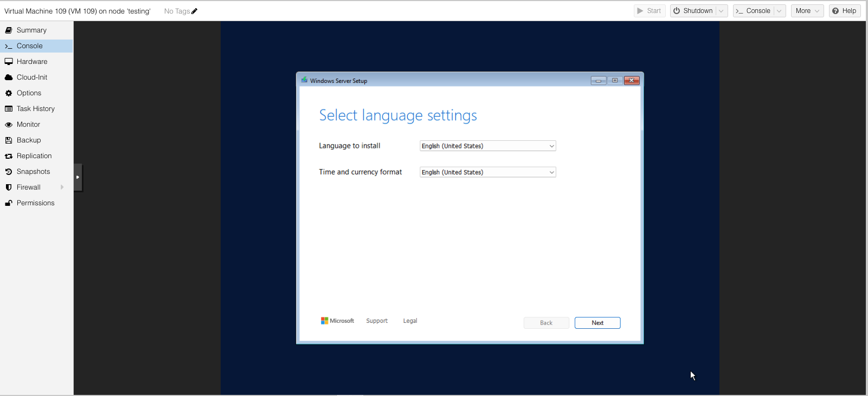
Task: Open the Legal link
Action: coord(410,321)
